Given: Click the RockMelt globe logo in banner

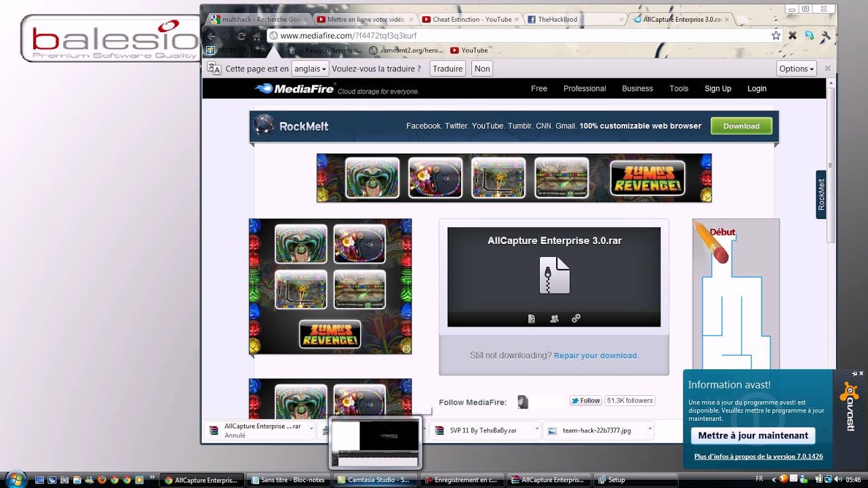Looking at the screenshot, I should (263, 126).
